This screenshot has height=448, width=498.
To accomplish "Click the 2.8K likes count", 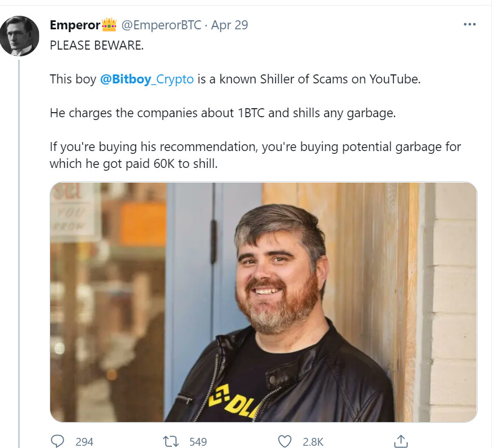I will [x=313, y=442].
